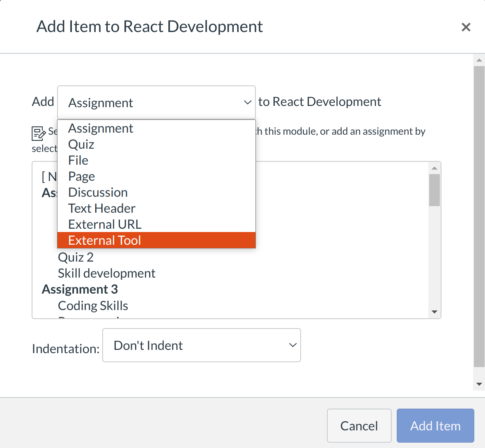The image size is (485, 448).
Task: Pick Page in the type list
Action: pos(82,177)
